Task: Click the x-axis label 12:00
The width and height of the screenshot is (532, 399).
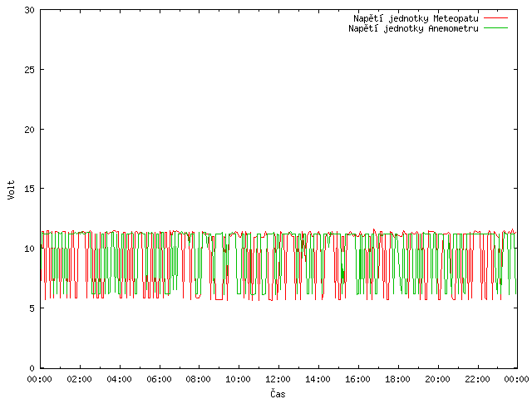Action: coord(278,379)
